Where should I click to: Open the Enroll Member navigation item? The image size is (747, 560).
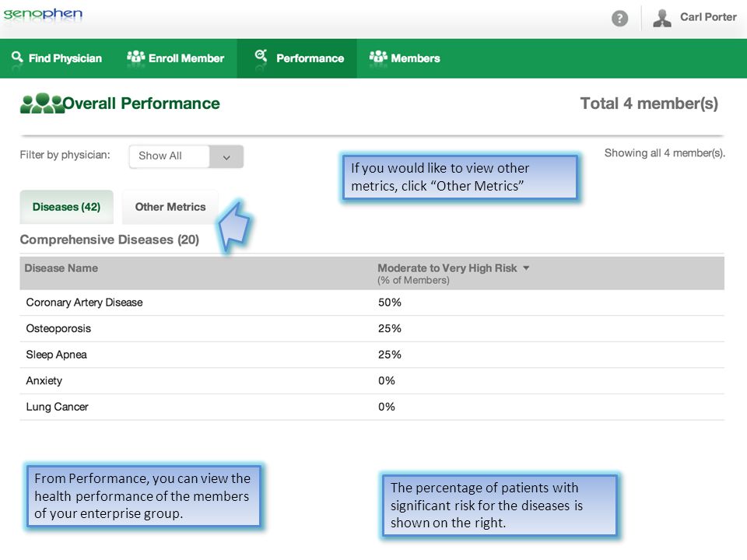[175, 58]
